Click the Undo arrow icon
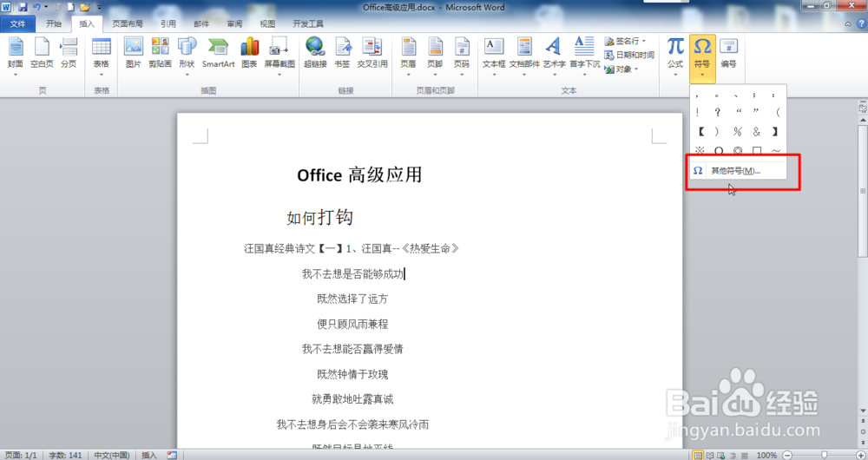Screen dimensions: 868x460 pyautogui.click(x=36, y=7)
